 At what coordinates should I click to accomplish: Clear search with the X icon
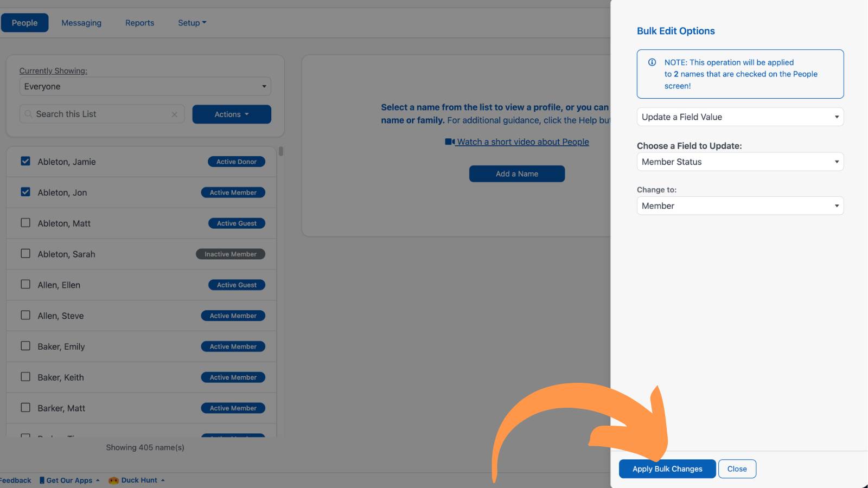(174, 114)
